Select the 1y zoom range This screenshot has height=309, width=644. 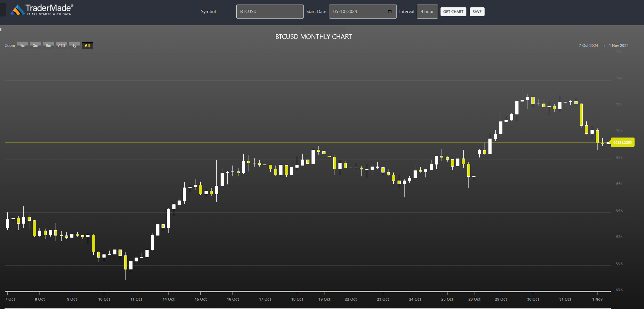click(74, 45)
